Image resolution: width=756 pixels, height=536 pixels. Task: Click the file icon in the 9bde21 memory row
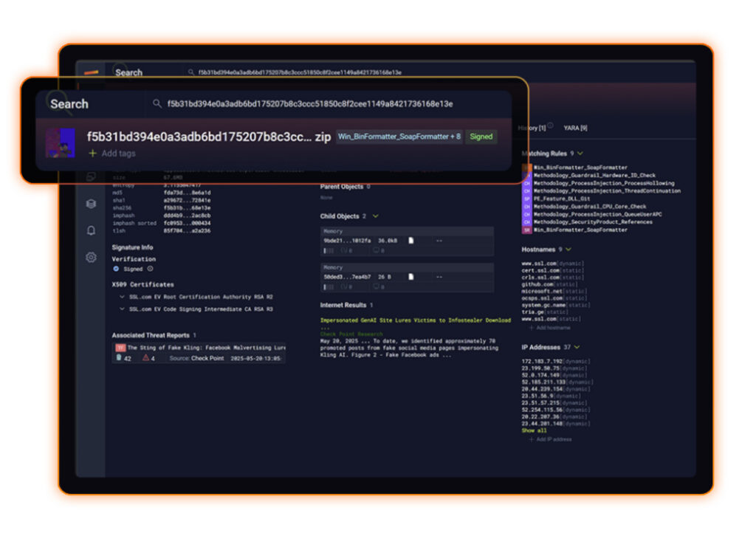410,241
